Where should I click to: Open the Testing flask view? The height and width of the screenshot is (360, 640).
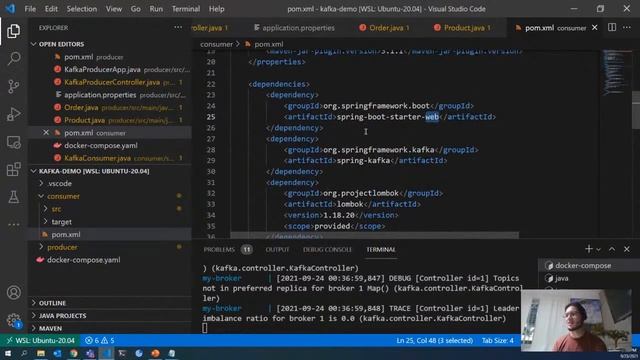point(13,197)
